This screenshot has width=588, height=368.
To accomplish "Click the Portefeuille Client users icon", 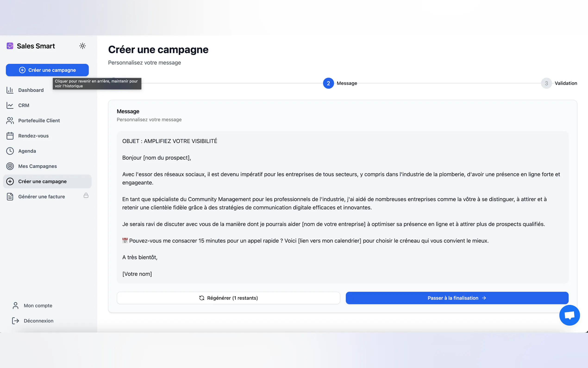I will point(10,121).
